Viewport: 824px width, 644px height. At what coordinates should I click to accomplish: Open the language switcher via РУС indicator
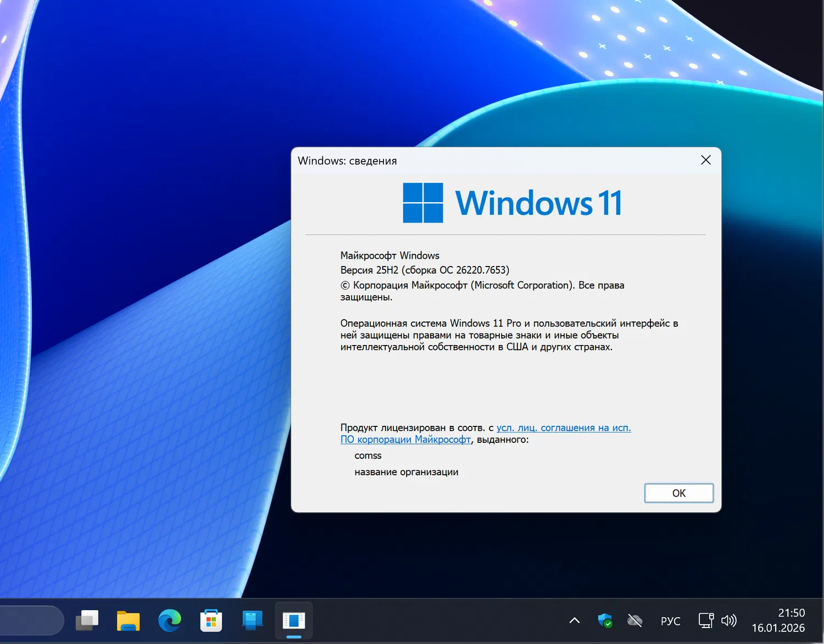coord(670,620)
